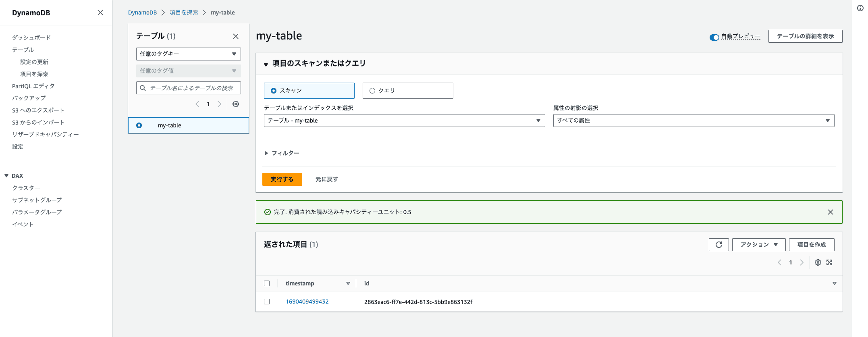
Task: Focus the table name search field
Action: coord(189,88)
